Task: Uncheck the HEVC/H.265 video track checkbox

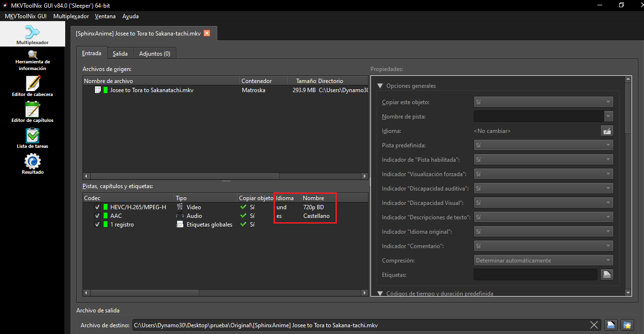Action: tap(97, 207)
